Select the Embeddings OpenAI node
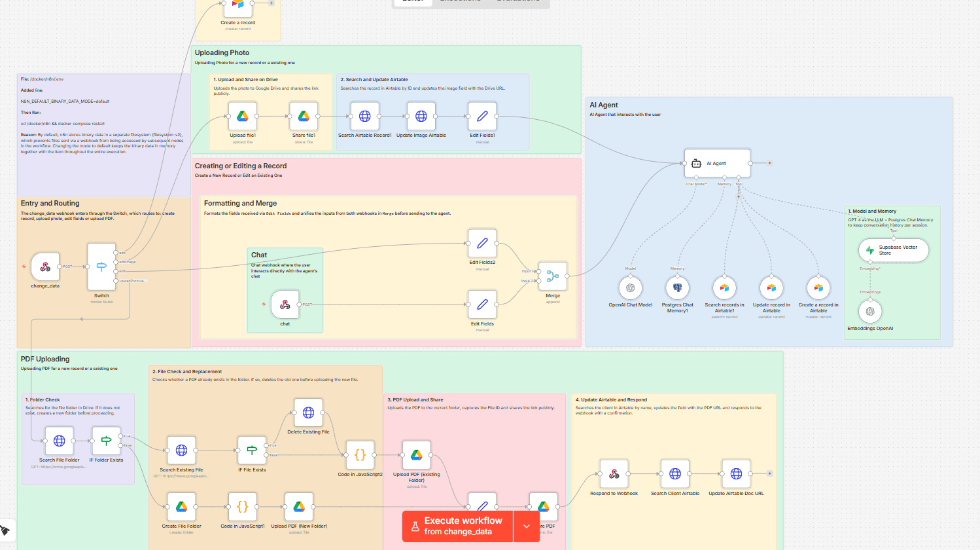This screenshot has height=550, width=980. 870,312
